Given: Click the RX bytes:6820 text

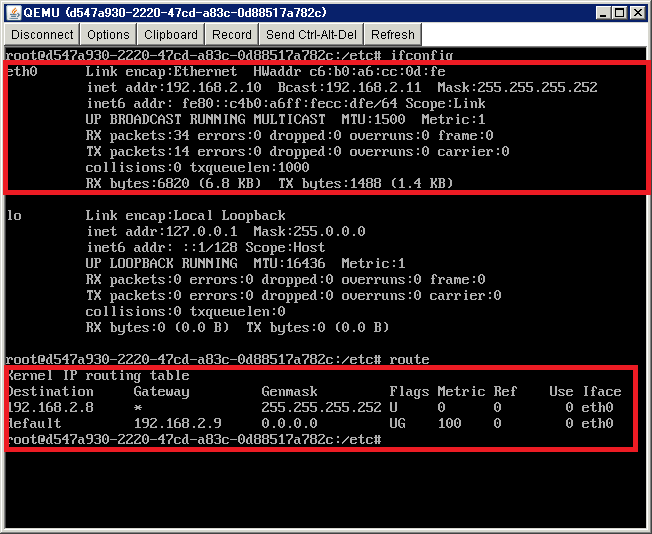Looking at the screenshot, I should 138,183.
